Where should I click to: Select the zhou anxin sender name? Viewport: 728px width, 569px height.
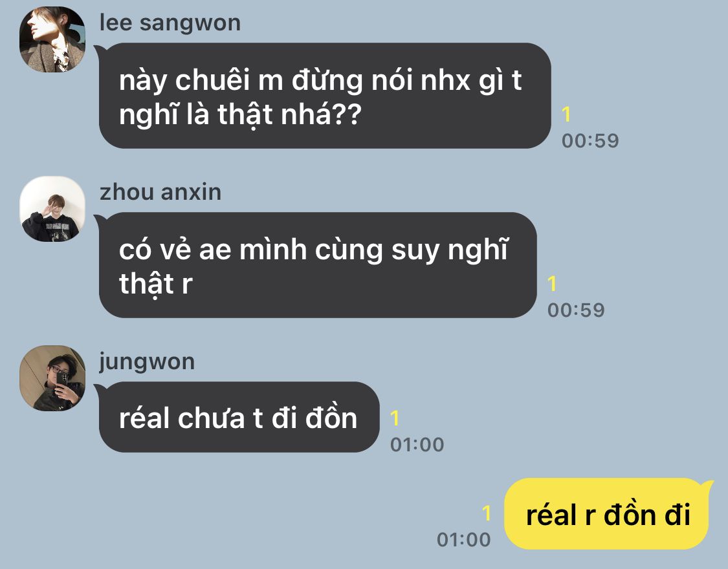click(160, 192)
